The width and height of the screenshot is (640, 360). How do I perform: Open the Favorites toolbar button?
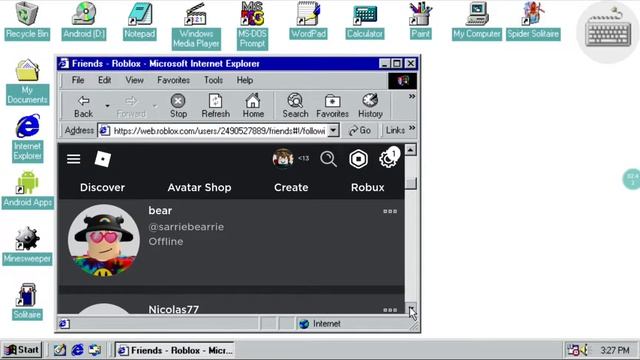click(x=332, y=106)
